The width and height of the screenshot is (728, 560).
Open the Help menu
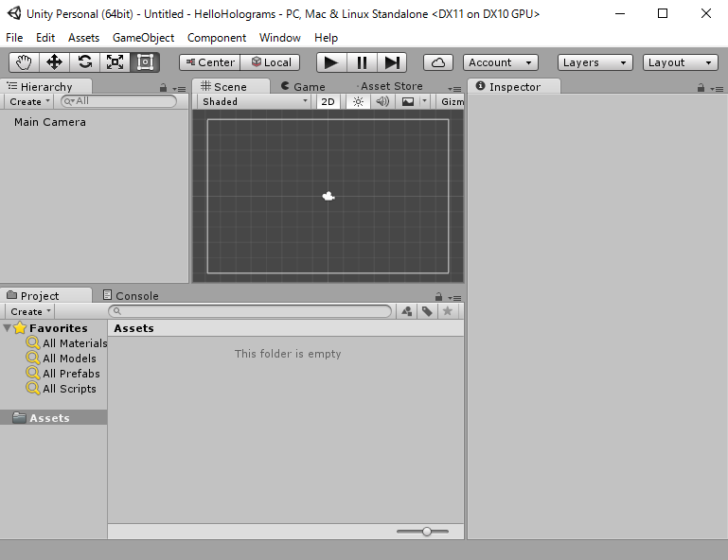pyautogui.click(x=326, y=38)
